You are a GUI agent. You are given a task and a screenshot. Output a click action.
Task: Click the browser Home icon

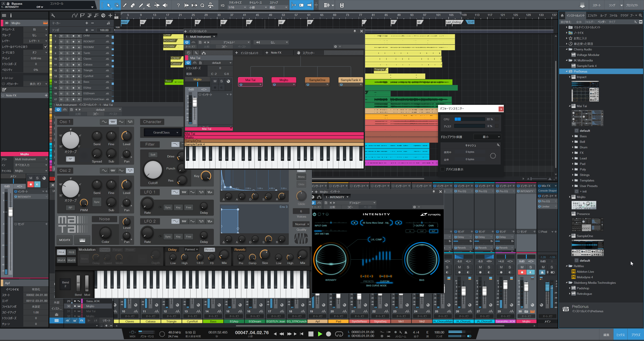tap(562, 15)
